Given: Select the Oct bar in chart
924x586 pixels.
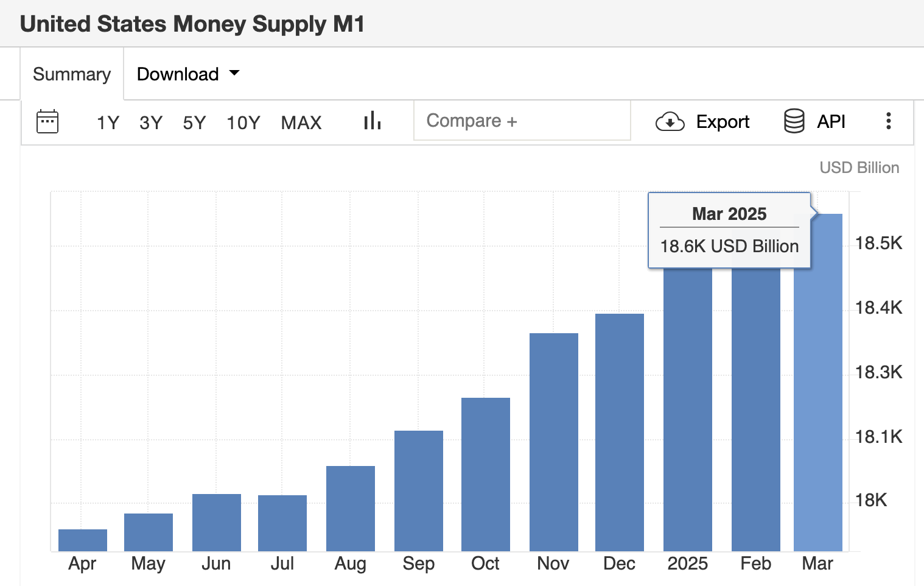Looking at the screenshot, I should [x=486, y=475].
